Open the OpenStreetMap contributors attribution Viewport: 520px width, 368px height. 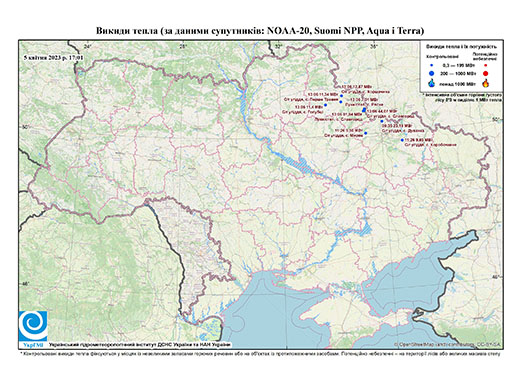447,345
